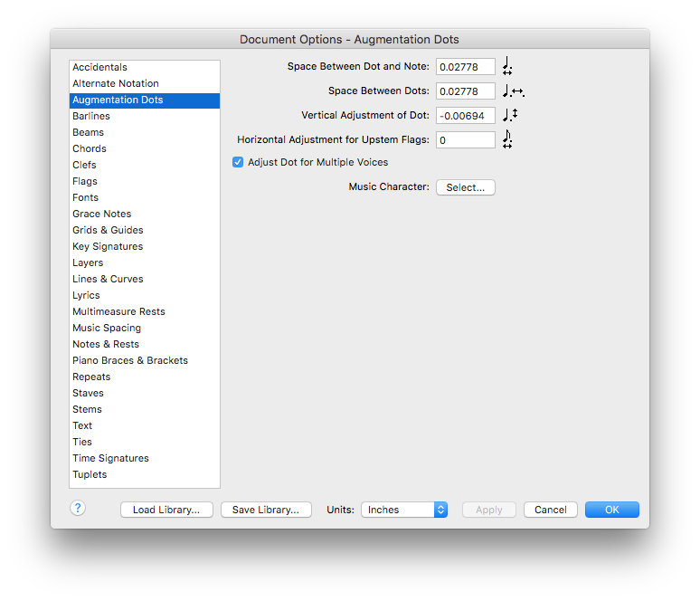Open the Beams options category
700x601 pixels.
tap(145, 133)
